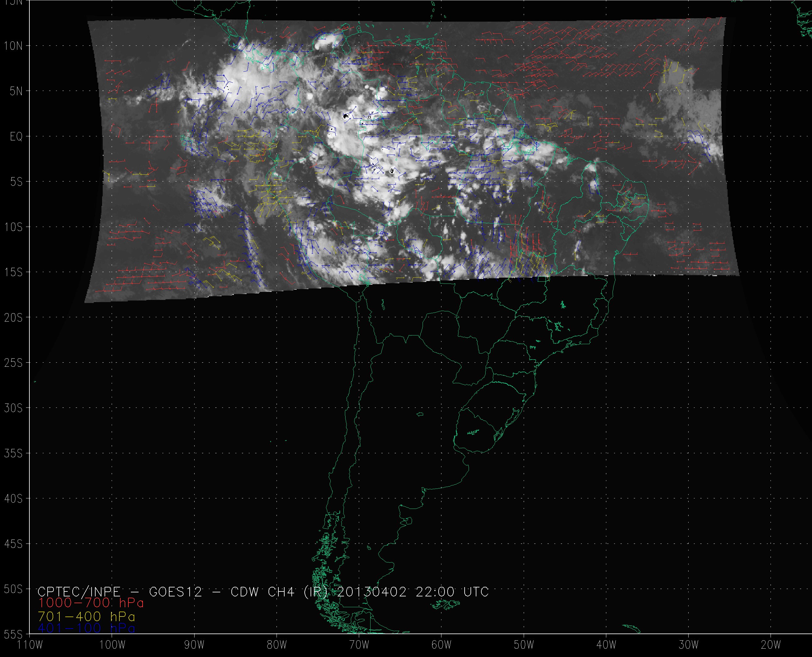This screenshot has height=657, width=812.
Task: Click the 70W longitude label
Action: coord(359,645)
